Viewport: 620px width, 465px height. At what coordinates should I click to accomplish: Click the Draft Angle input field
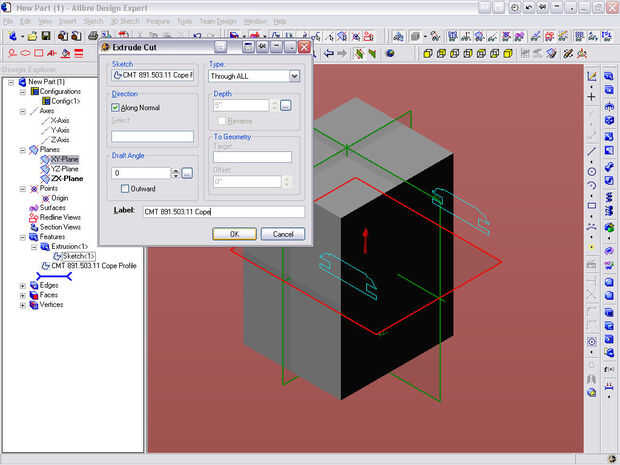[139, 173]
